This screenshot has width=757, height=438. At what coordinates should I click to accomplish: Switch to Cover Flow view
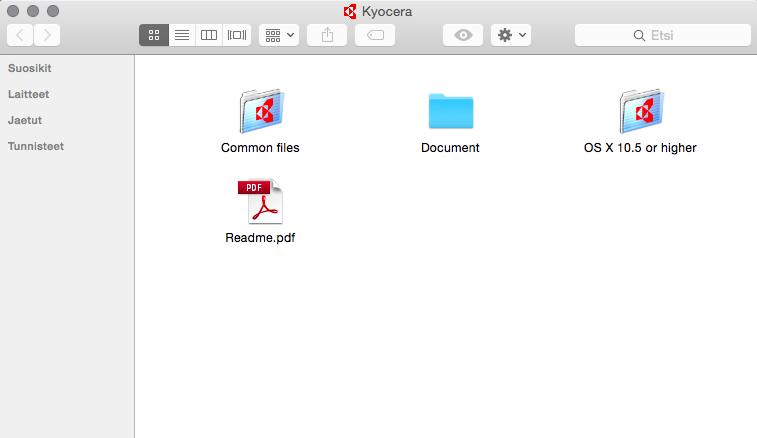[237, 35]
